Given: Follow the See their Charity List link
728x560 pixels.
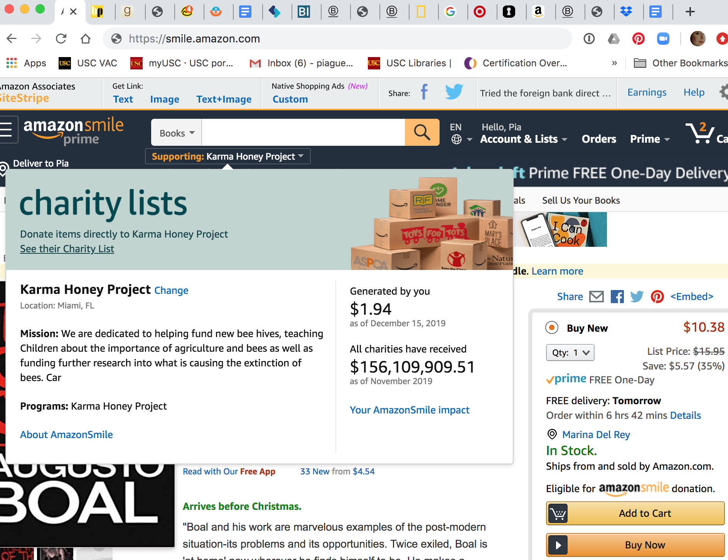Looking at the screenshot, I should [67, 249].
